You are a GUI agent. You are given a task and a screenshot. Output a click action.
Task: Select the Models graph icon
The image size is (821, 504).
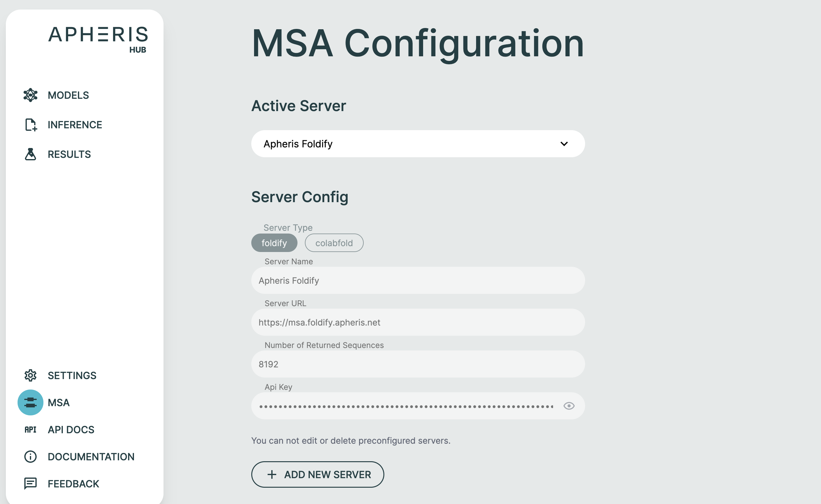pyautogui.click(x=30, y=95)
